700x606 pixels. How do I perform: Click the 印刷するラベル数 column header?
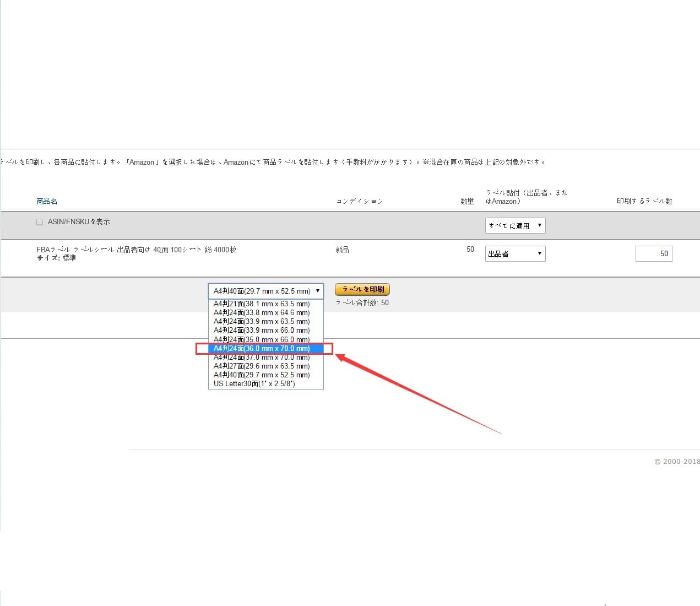pyautogui.click(x=644, y=201)
